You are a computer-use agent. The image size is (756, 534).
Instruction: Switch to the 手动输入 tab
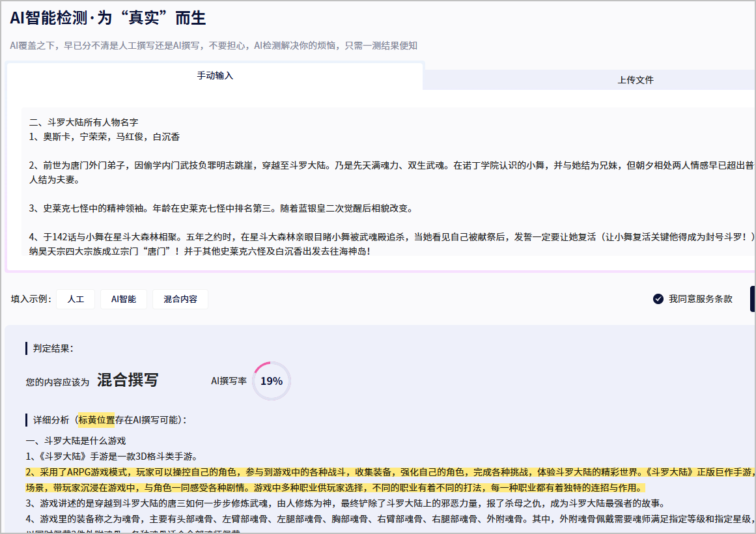point(215,76)
